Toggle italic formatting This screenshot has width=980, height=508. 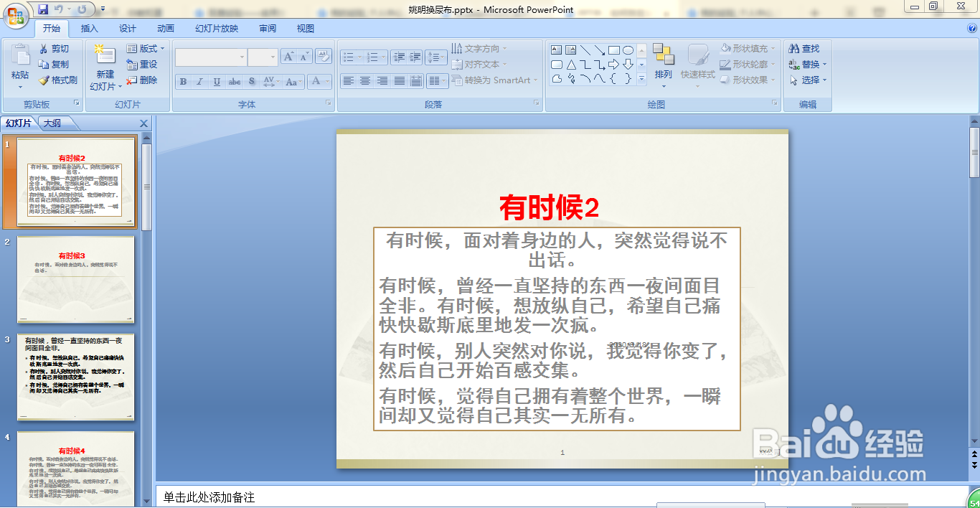(x=199, y=82)
